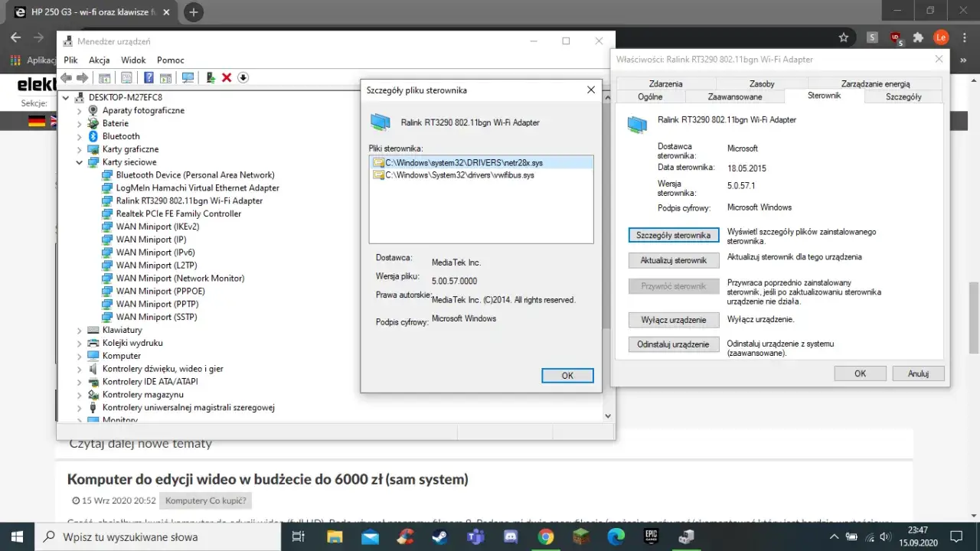Open the Epic Games Launcher from taskbar
The image size is (980, 551).
pyautogui.click(x=651, y=536)
